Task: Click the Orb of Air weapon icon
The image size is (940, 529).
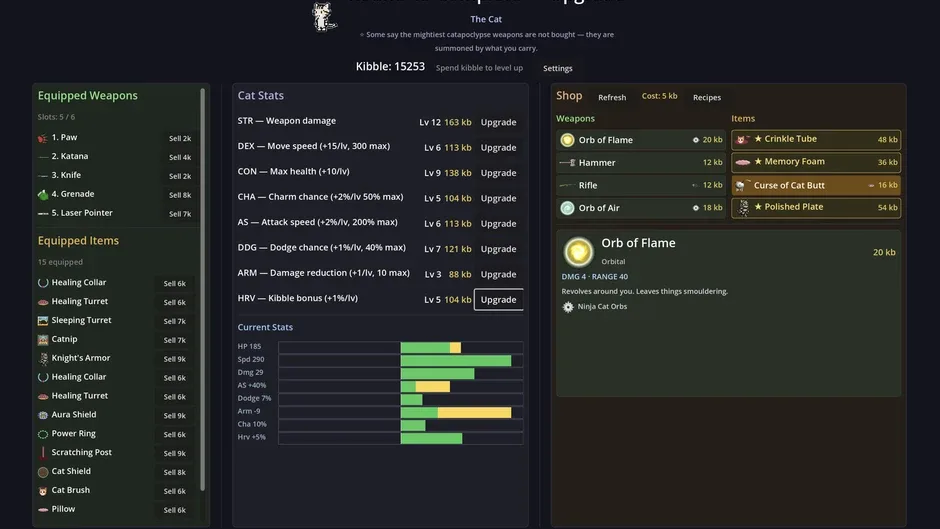Action: point(567,208)
